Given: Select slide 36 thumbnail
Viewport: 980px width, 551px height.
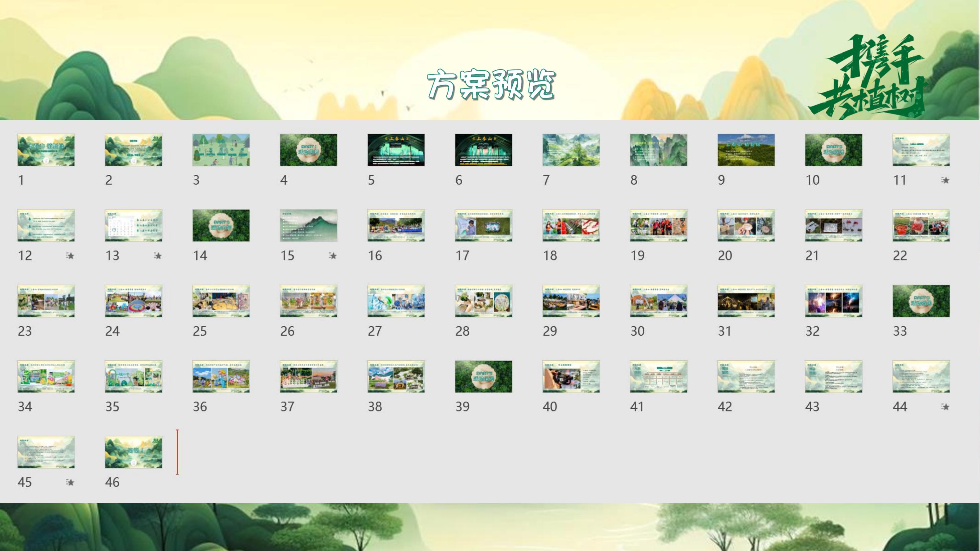Looking at the screenshot, I should click(x=221, y=377).
